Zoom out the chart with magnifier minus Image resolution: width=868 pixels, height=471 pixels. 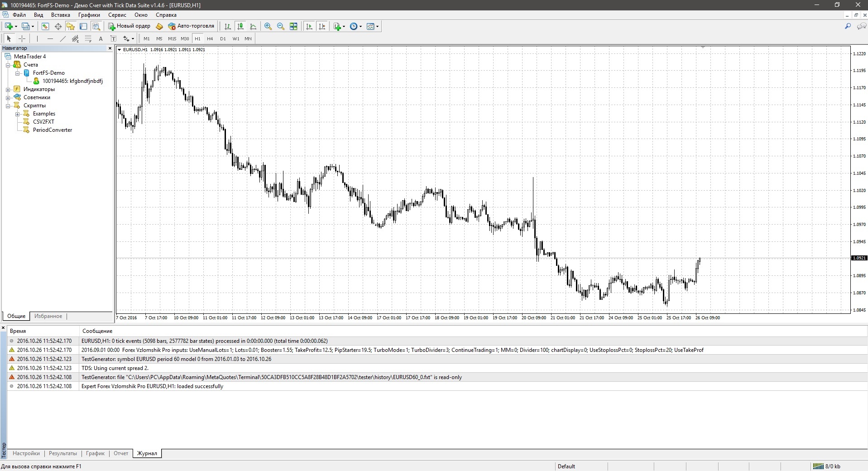[x=281, y=26]
